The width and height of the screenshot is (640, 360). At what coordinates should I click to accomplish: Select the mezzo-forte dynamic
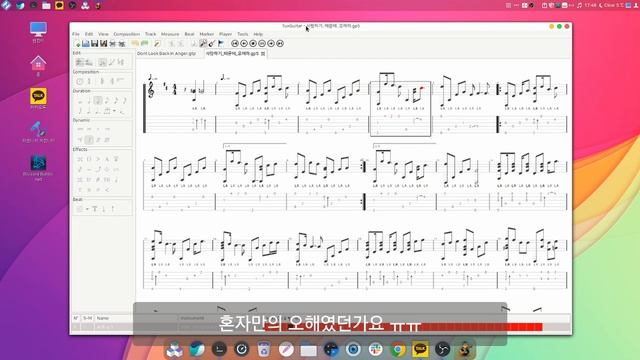point(80,140)
